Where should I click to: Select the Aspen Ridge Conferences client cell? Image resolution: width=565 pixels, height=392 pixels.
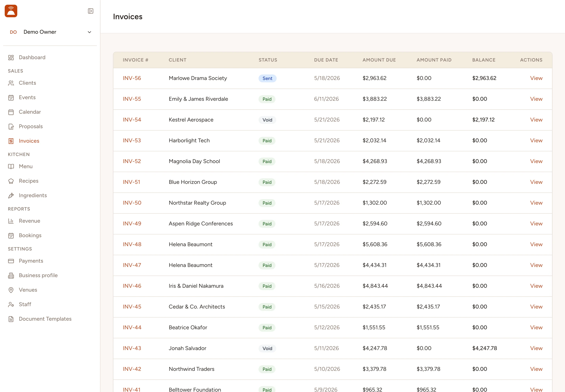[x=201, y=223]
